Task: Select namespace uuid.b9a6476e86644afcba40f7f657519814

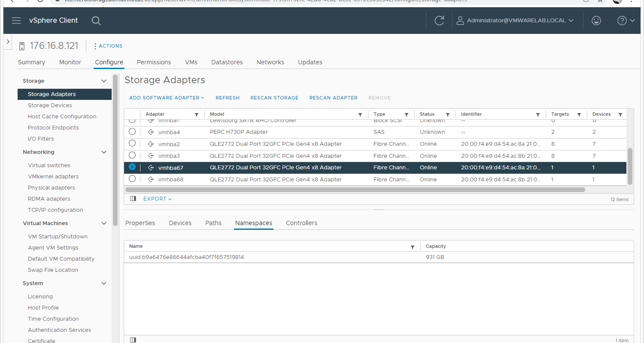Action: (187, 257)
